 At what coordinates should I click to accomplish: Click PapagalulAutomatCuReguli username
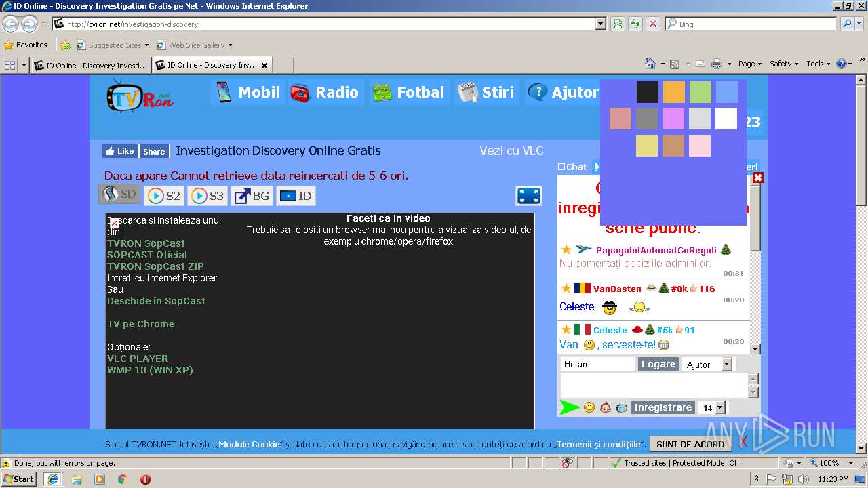pyautogui.click(x=656, y=250)
